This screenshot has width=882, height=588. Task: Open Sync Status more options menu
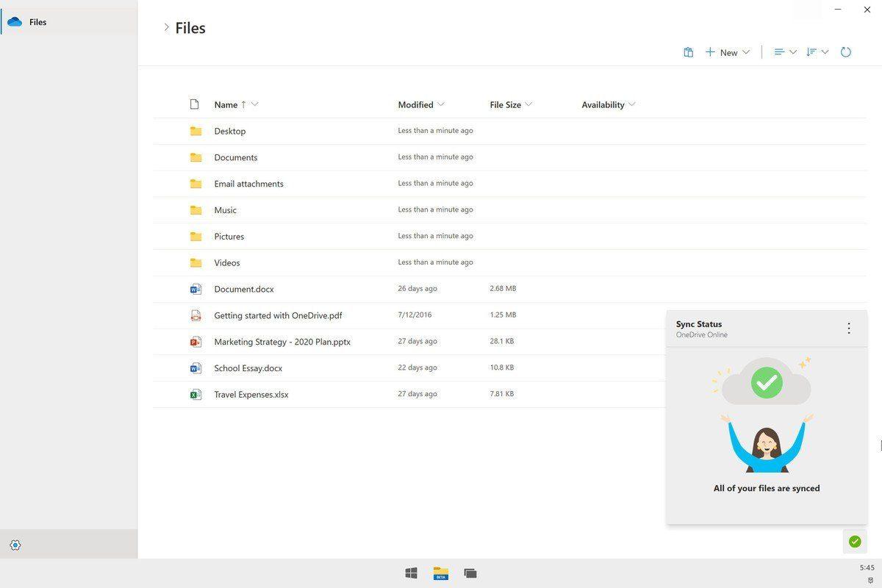(849, 329)
